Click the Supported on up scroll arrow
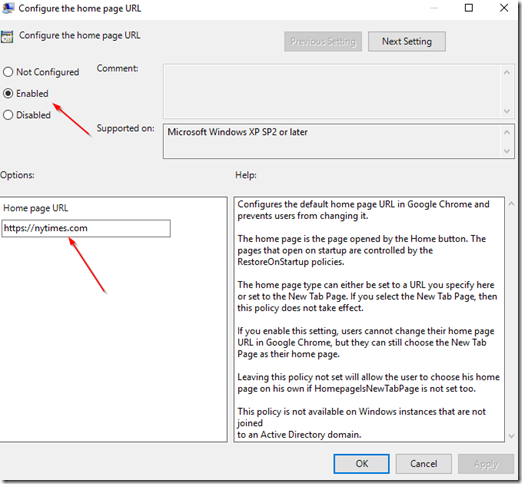 coord(507,132)
